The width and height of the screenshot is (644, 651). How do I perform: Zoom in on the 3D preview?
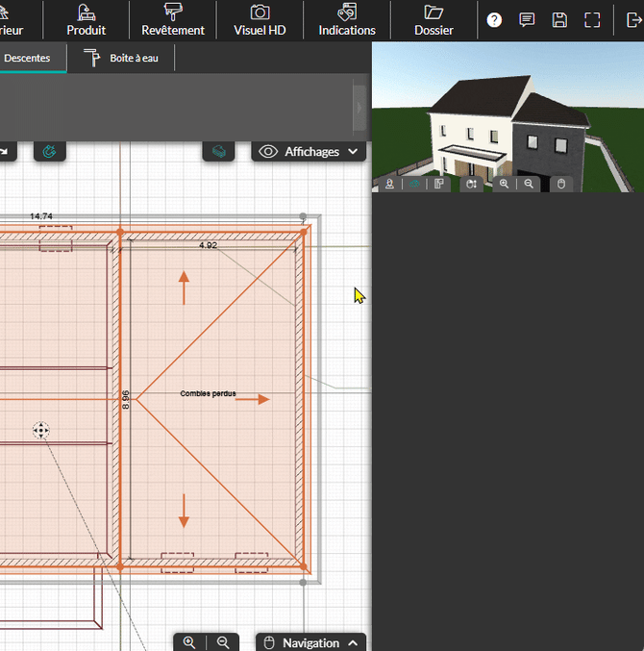(504, 183)
